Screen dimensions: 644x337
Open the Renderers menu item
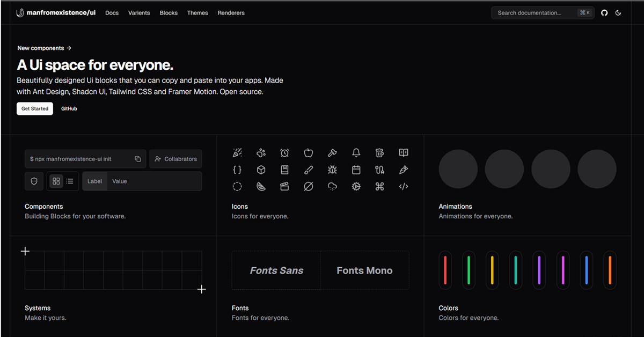tap(231, 13)
